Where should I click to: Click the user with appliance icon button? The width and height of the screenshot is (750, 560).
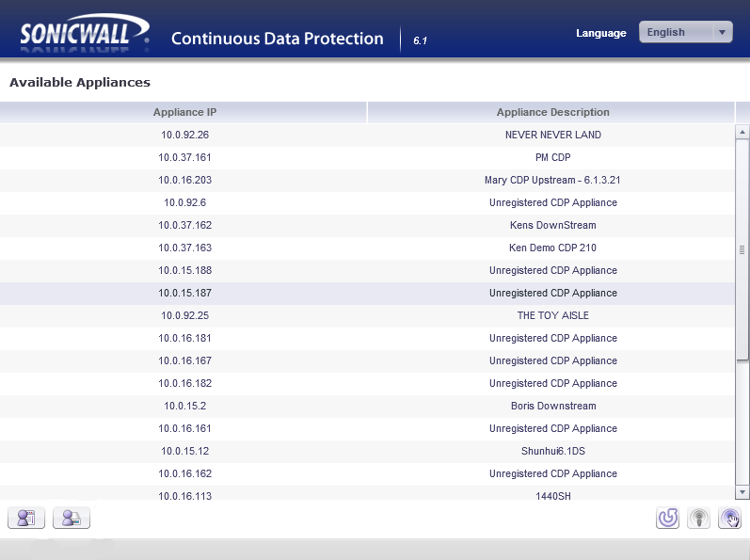[x=71, y=518]
